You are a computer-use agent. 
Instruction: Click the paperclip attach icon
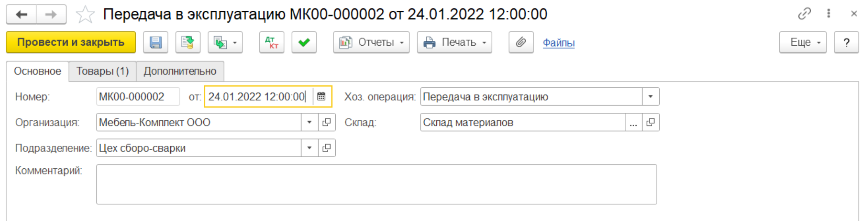click(521, 42)
